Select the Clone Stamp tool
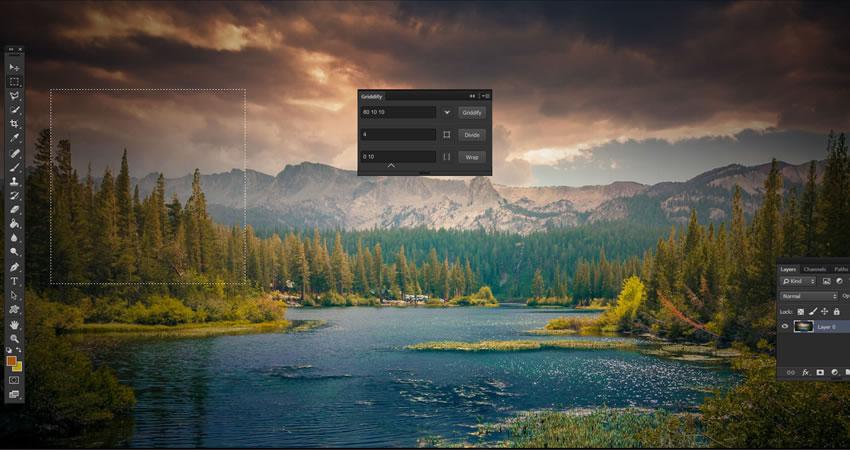 (x=14, y=182)
